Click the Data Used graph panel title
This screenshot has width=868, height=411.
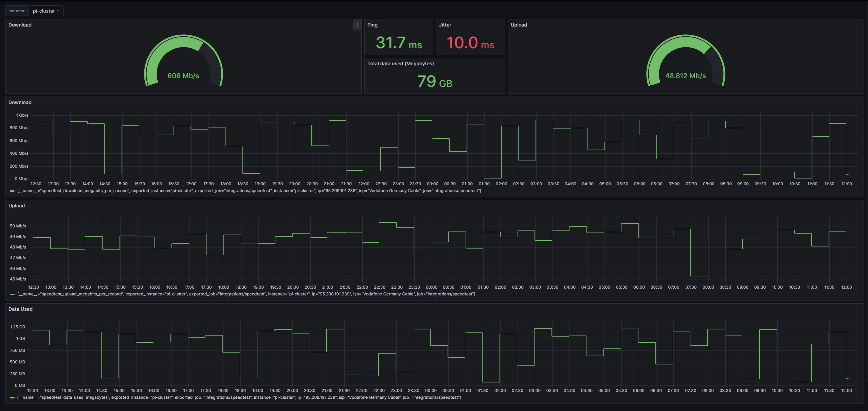point(20,309)
